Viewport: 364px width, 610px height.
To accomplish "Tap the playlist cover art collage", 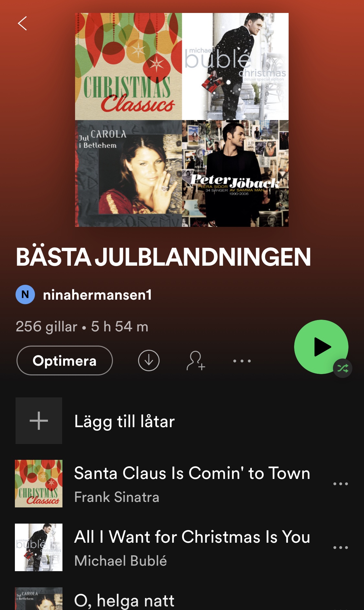I will pyautogui.click(x=182, y=120).
